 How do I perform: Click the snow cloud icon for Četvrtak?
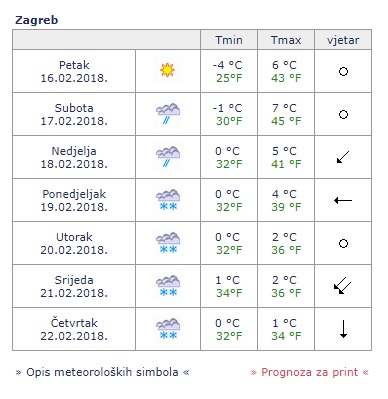point(168,329)
